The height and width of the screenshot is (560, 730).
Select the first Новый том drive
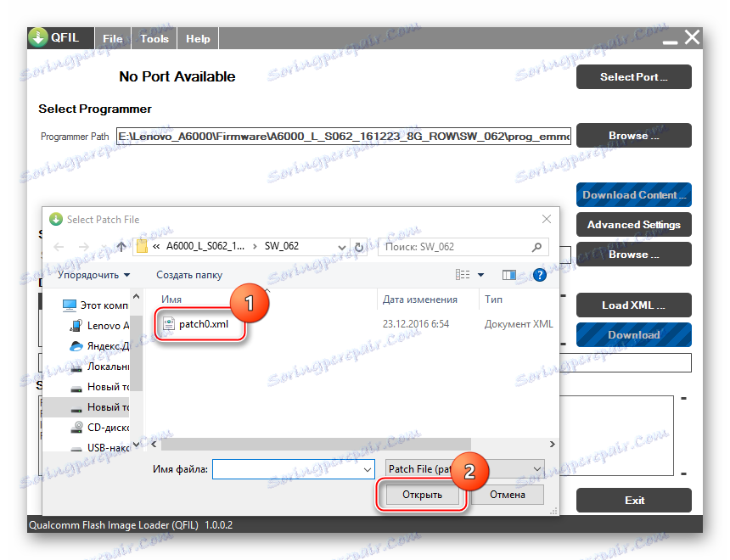[98, 387]
